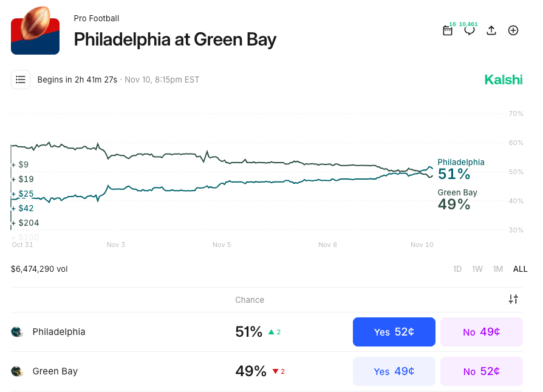The height and width of the screenshot is (392, 543).
Task: Buy Philadelphia Yes at 52¢
Action: 394,332
